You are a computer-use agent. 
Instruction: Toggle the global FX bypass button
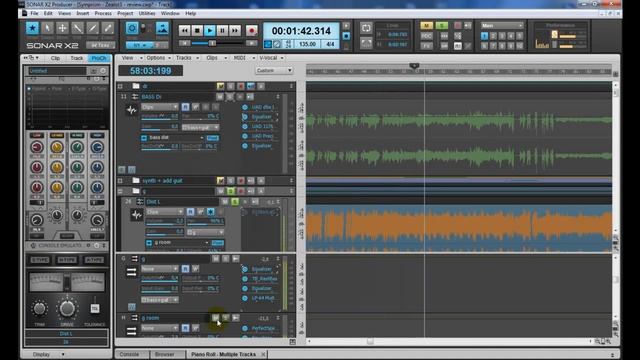(427, 46)
